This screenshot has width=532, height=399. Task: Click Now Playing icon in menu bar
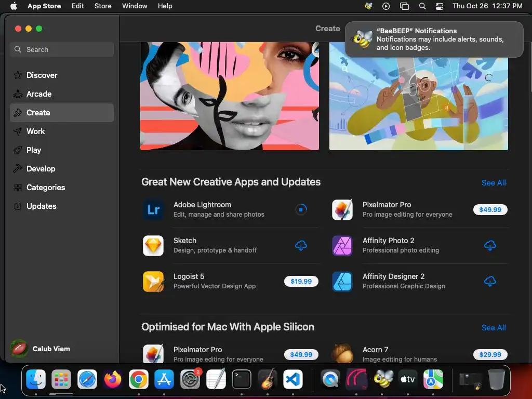386,6
